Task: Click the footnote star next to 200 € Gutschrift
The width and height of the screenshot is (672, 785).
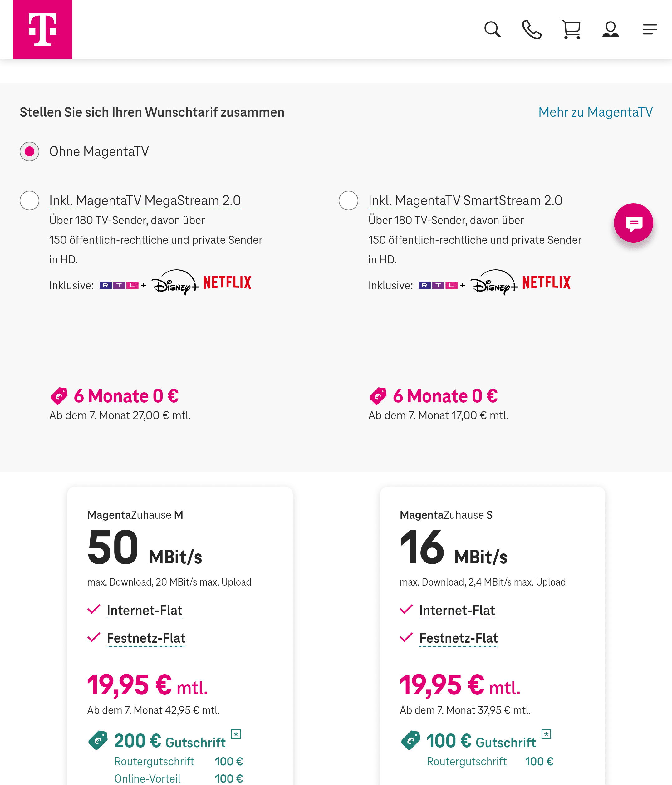Action: 236,734
